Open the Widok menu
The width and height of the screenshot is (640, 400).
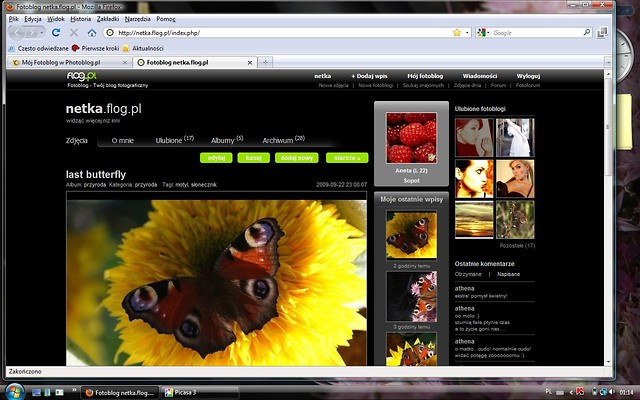[56, 19]
